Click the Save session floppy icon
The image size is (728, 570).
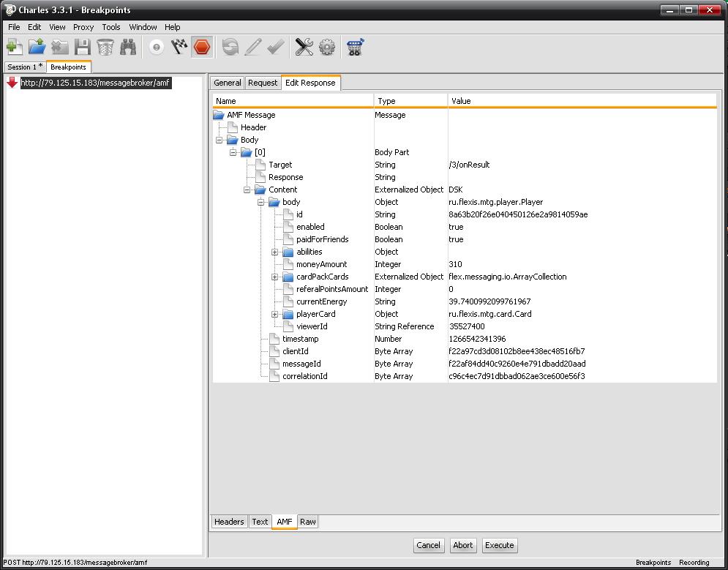[x=82, y=48]
